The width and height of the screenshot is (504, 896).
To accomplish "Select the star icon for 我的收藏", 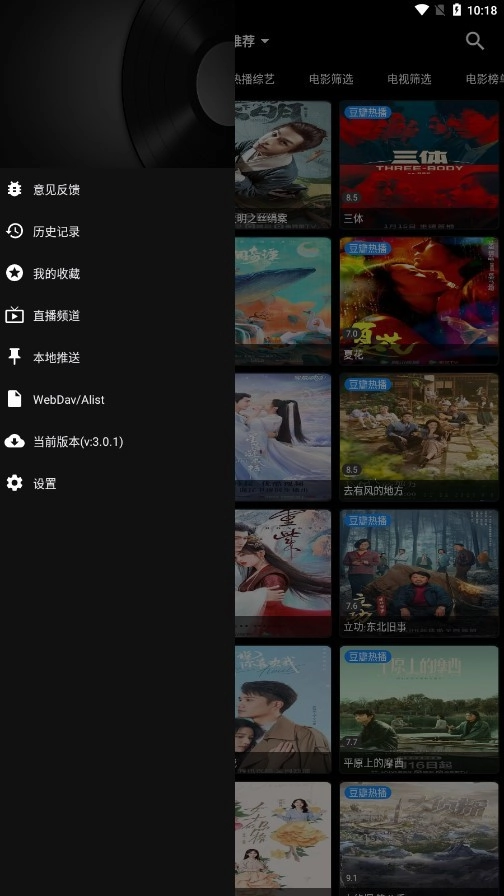I will pos(14,273).
